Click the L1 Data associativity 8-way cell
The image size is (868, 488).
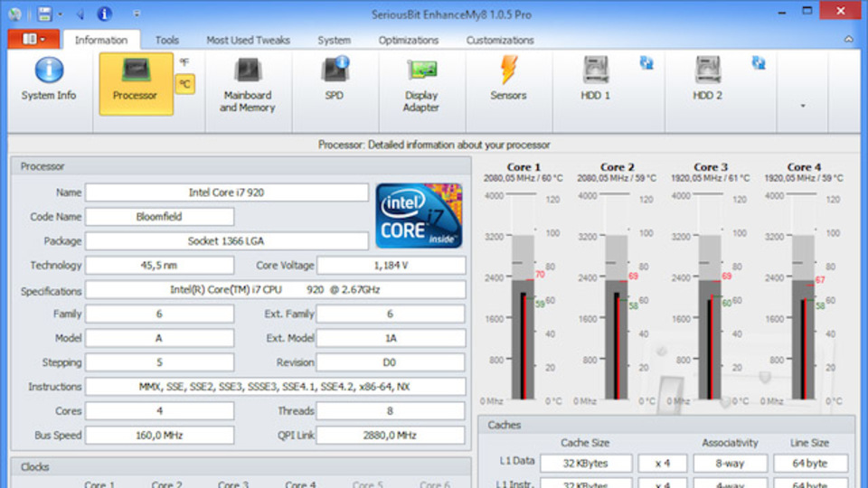(x=731, y=464)
